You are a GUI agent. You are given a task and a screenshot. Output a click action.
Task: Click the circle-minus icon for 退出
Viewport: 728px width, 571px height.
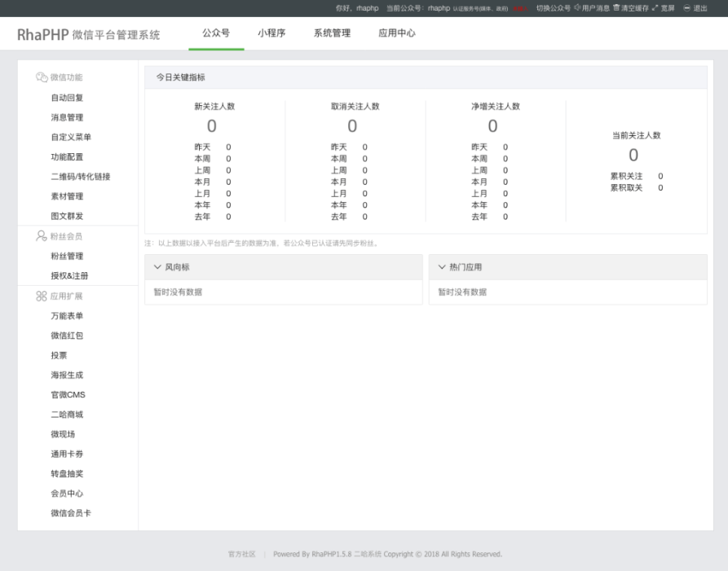click(686, 8)
